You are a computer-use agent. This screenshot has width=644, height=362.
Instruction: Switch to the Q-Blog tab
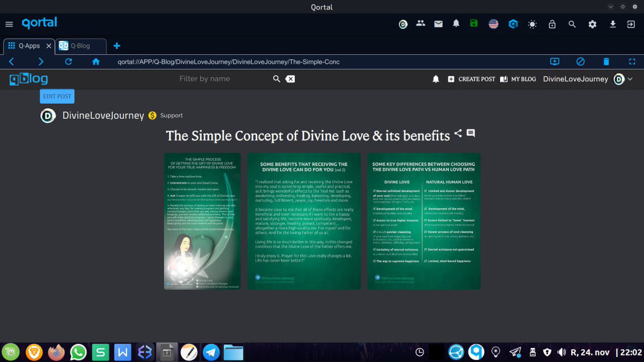[80, 46]
